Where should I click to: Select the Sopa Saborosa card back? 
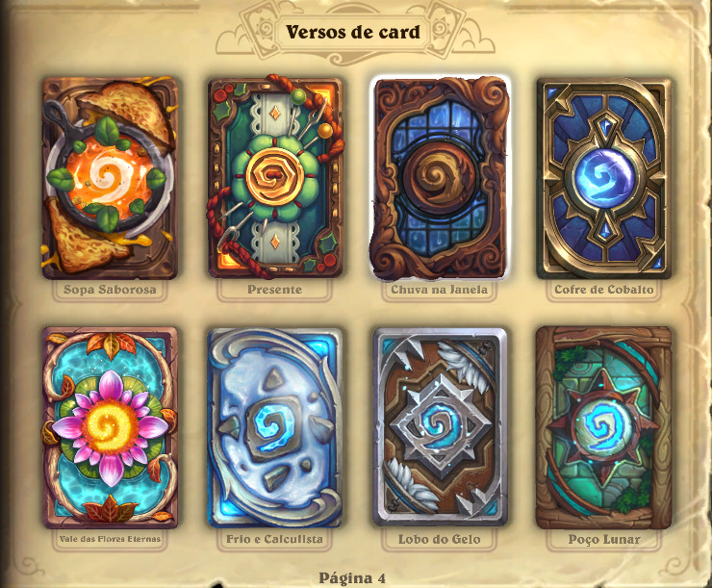click(110, 178)
